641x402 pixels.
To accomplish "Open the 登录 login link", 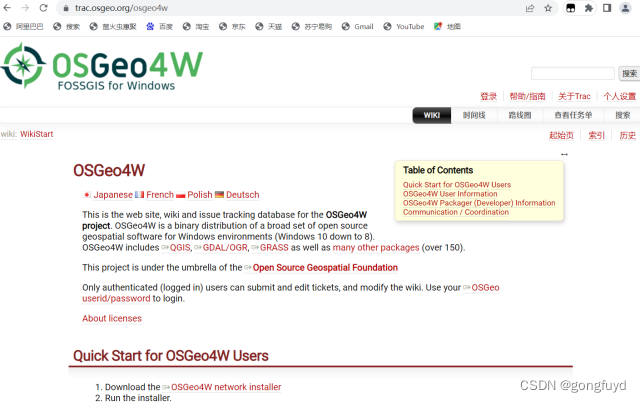I will point(489,97).
